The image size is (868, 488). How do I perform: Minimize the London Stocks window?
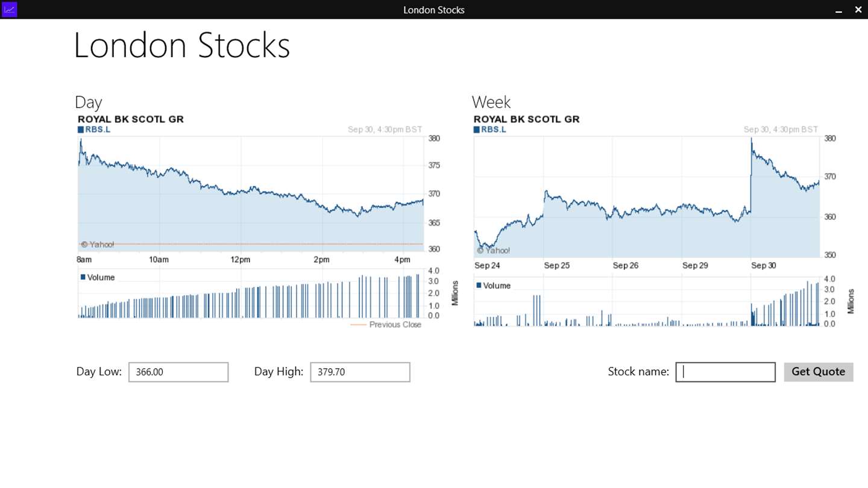click(838, 10)
